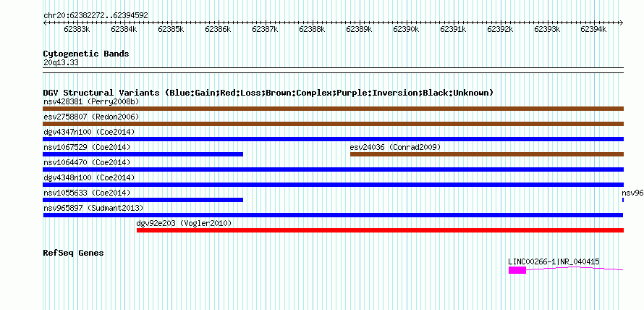
Task: Click the nsv965897 (Sudmant2013) label
Action: [93, 208]
